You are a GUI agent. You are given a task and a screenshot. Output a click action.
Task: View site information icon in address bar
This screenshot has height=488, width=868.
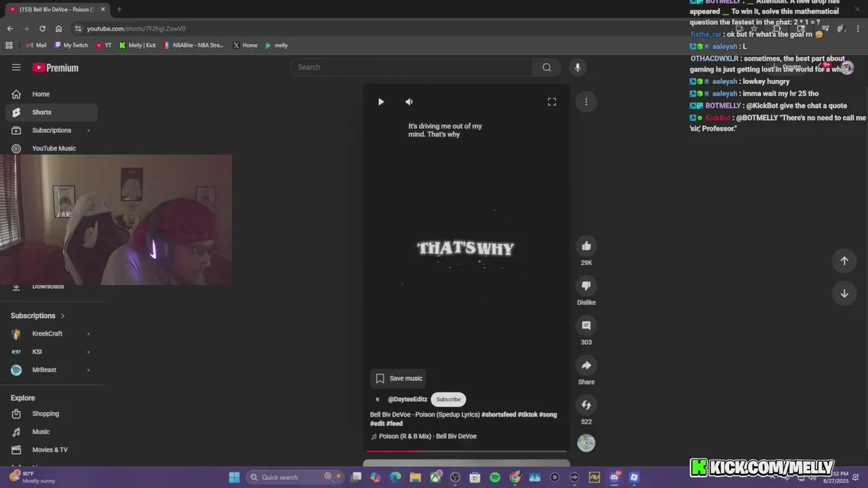[78, 28]
